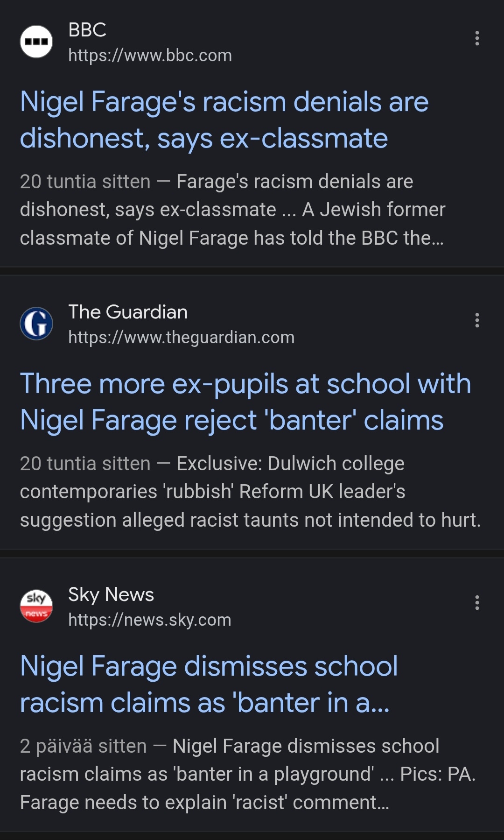504x840 pixels.
Task: Open The Guardian result's three-dot menu
Action: pyautogui.click(x=476, y=320)
